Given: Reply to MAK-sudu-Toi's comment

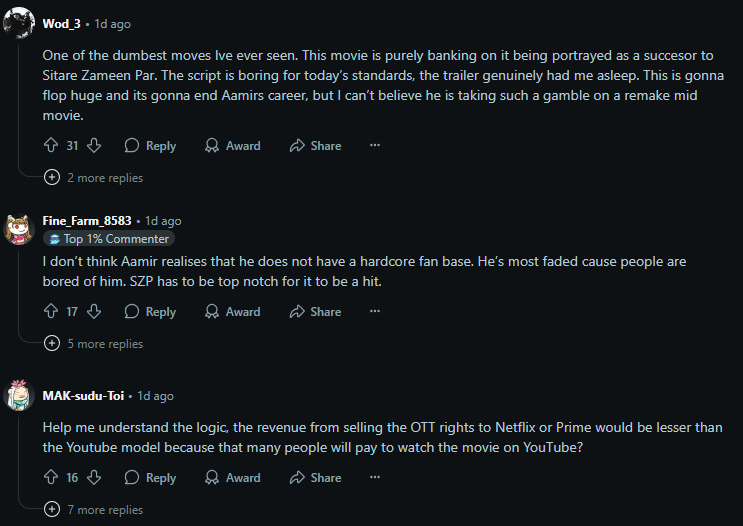Looking at the screenshot, I should [x=150, y=478].
